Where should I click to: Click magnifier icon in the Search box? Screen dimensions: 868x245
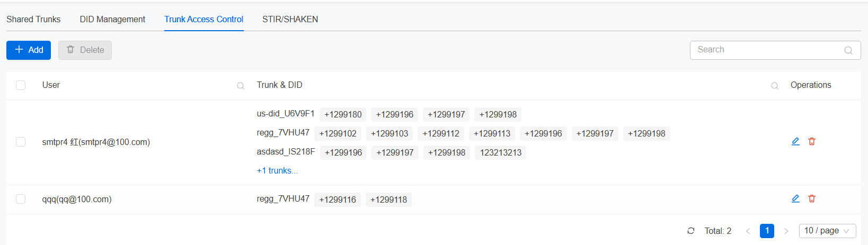tap(848, 50)
